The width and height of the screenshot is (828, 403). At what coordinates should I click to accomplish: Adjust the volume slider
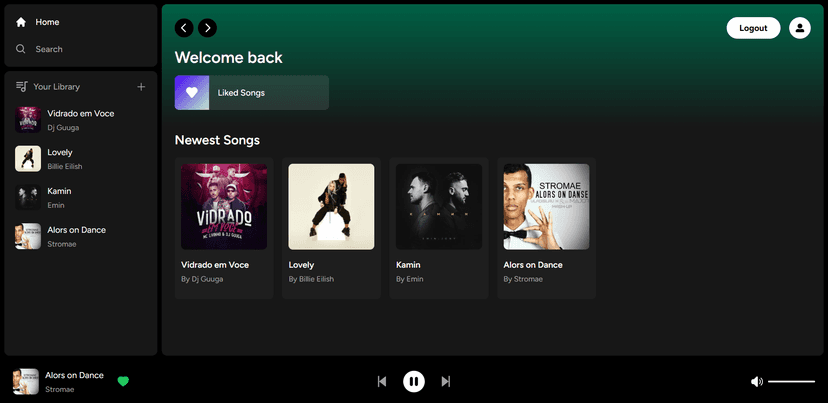[x=792, y=381]
